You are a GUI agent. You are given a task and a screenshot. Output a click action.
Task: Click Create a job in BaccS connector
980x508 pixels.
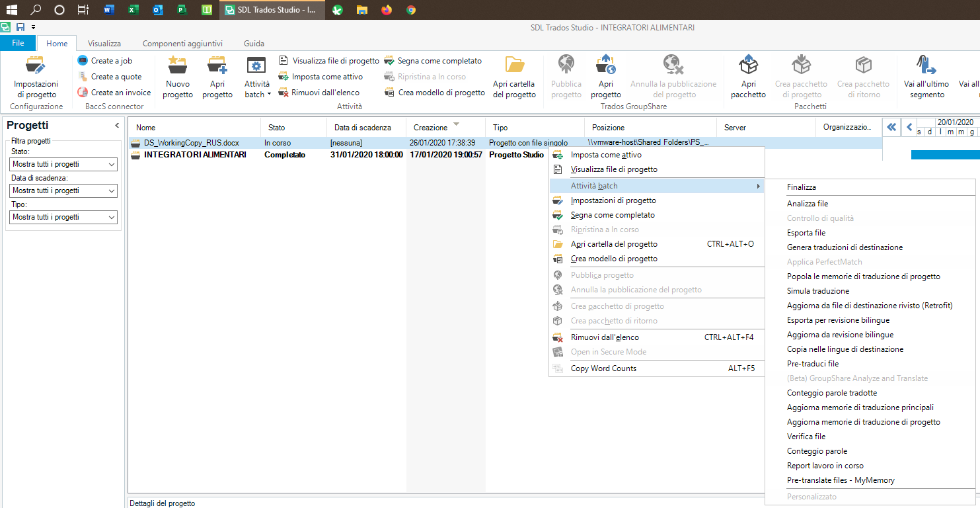[x=104, y=61]
